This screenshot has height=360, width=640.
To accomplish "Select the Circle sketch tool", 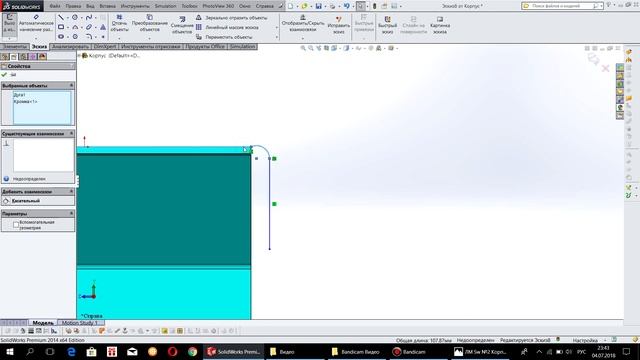I will [75, 18].
